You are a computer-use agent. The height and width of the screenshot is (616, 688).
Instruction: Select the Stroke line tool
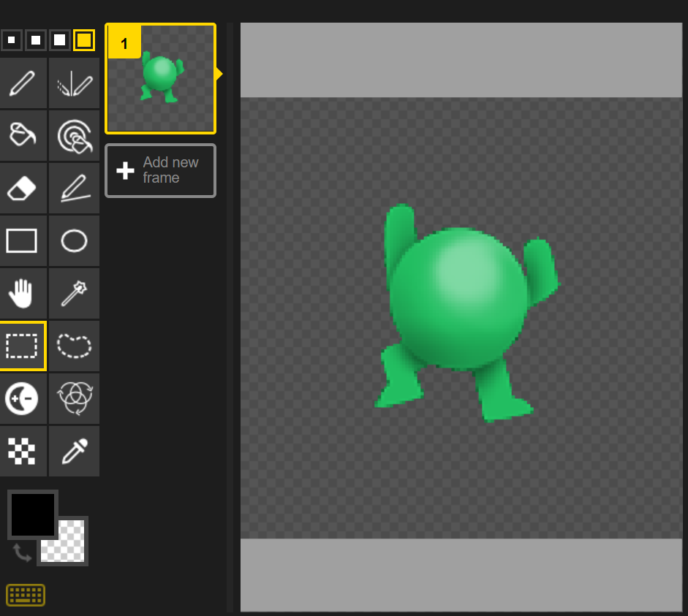(74, 188)
